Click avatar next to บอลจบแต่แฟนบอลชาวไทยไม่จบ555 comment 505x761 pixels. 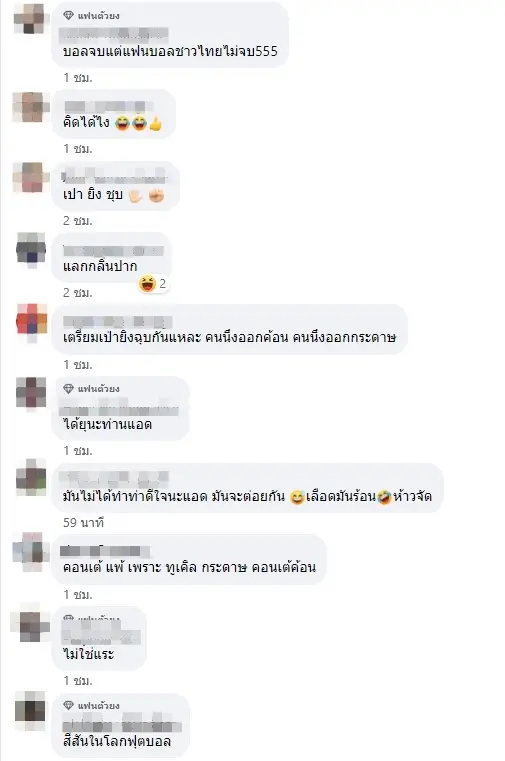pos(30,18)
